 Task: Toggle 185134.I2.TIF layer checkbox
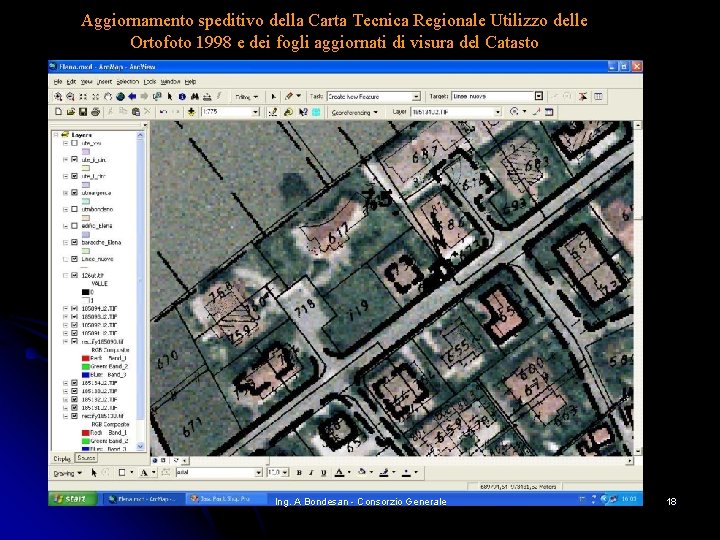coord(74,383)
